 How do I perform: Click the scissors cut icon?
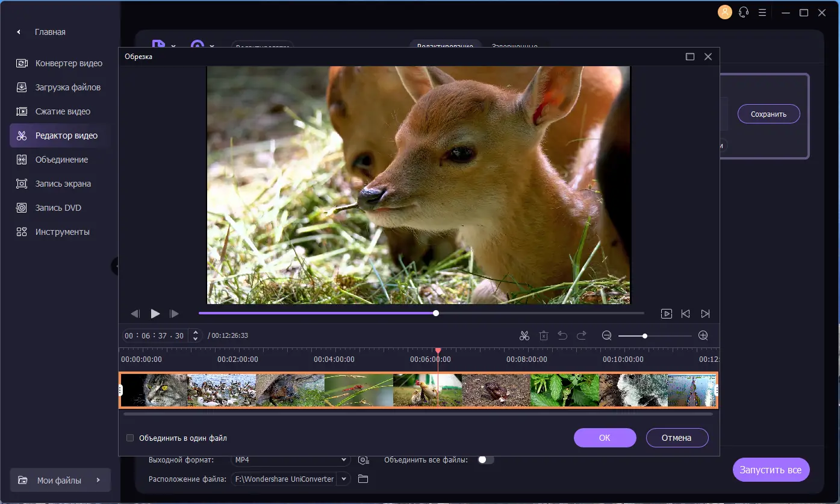point(524,336)
